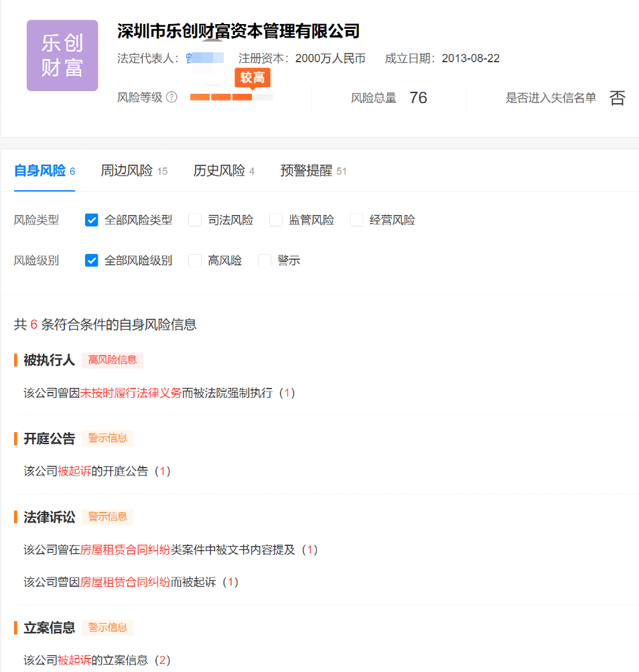Click the blurred legal representative name link
The width and height of the screenshot is (639, 672).
click(205, 58)
